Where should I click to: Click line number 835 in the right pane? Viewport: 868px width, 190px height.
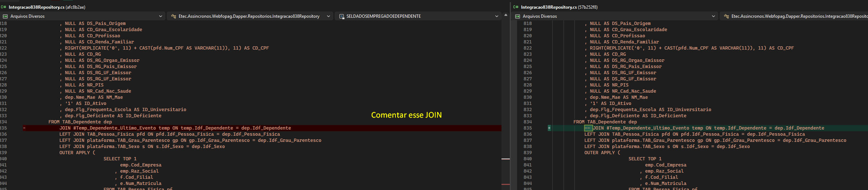point(528,128)
